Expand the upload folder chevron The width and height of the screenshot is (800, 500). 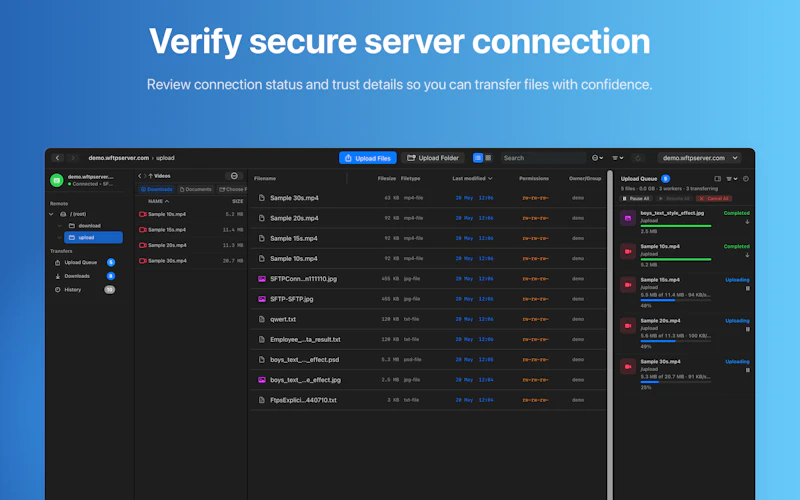[x=60, y=237]
